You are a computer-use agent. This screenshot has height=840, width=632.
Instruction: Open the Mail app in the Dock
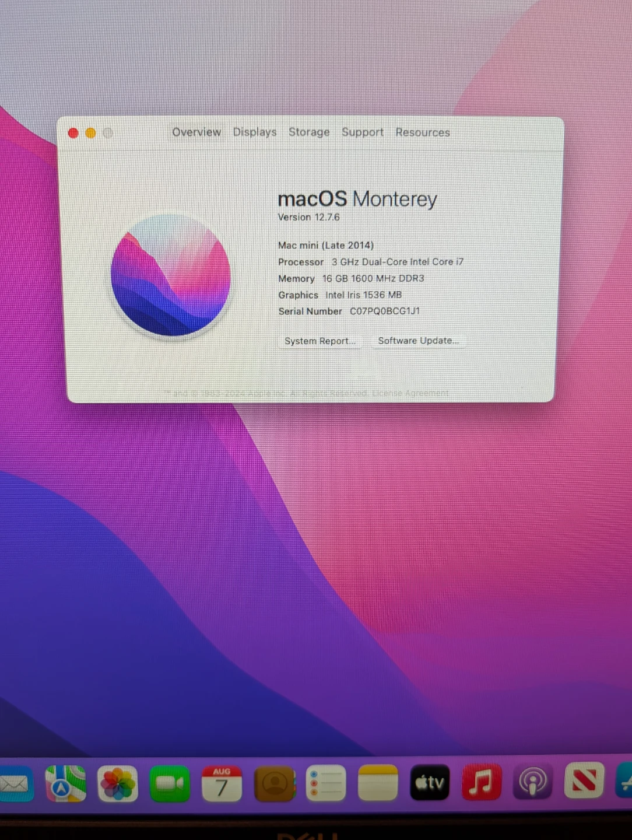(15, 783)
